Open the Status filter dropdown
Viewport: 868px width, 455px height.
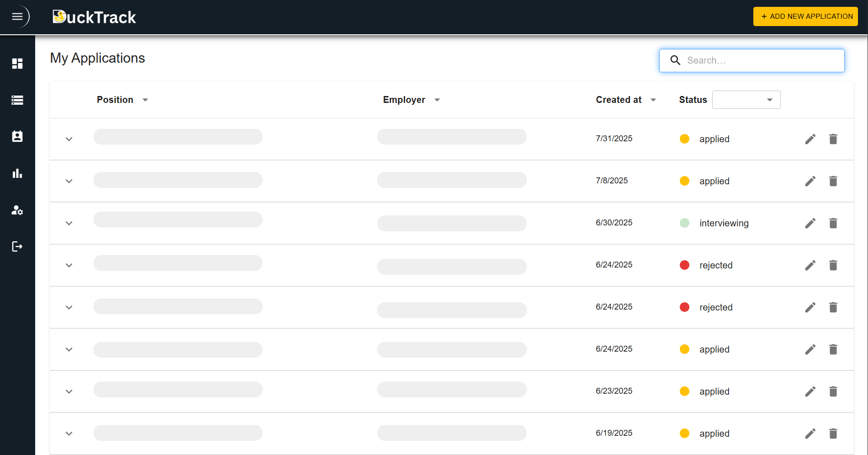coord(746,99)
